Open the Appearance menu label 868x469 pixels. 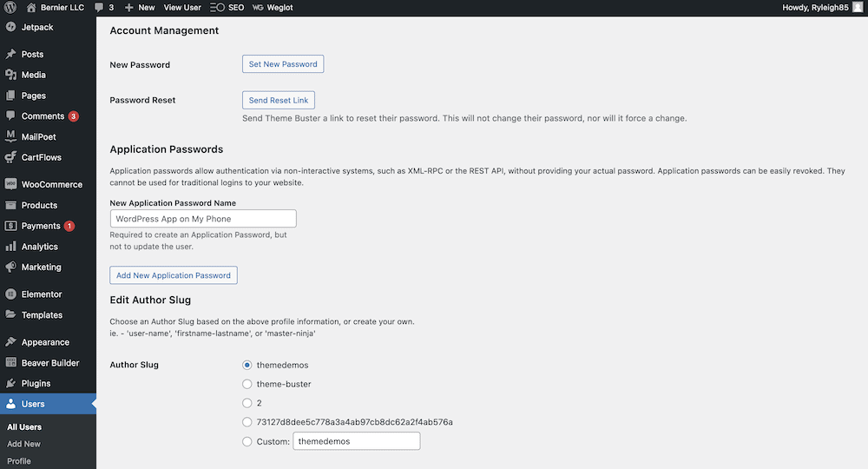(45, 342)
